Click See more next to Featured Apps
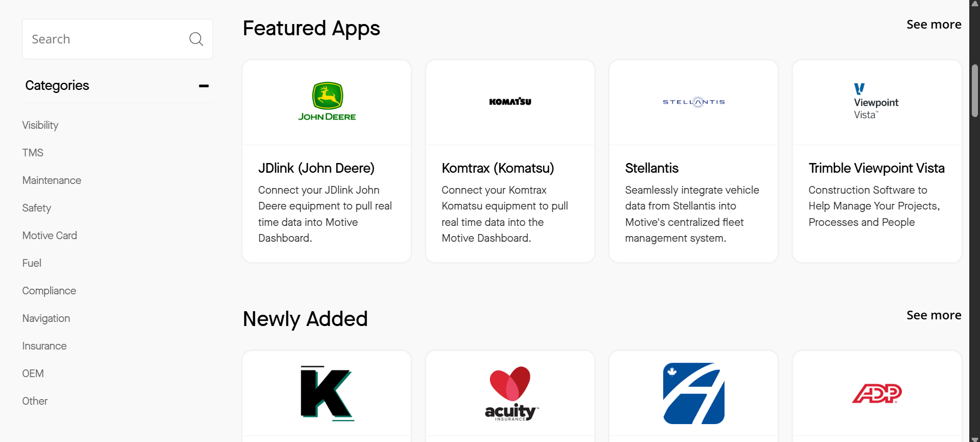Image resolution: width=980 pixels, height=442 pixels. (x=934, y=24)
